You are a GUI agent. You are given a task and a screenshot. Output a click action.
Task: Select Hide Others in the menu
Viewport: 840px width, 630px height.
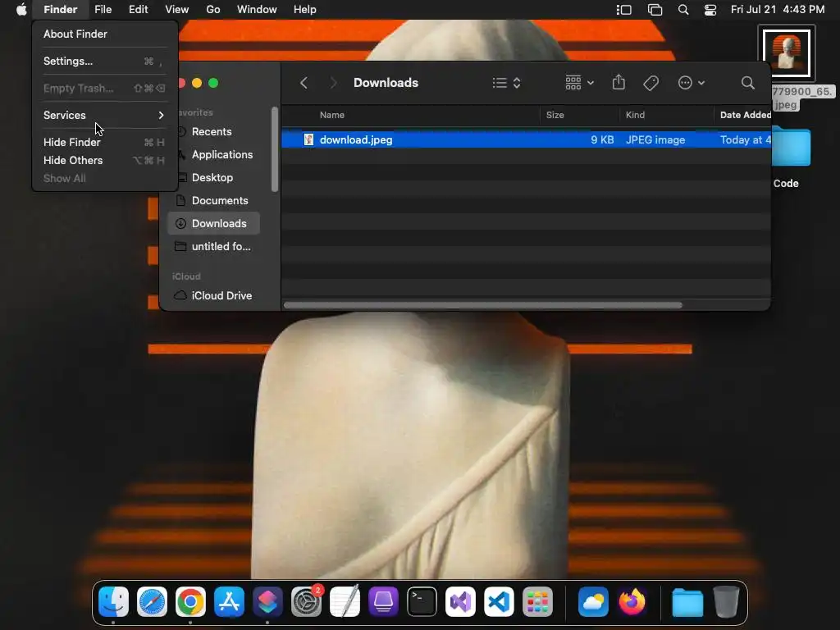point(105,160)
